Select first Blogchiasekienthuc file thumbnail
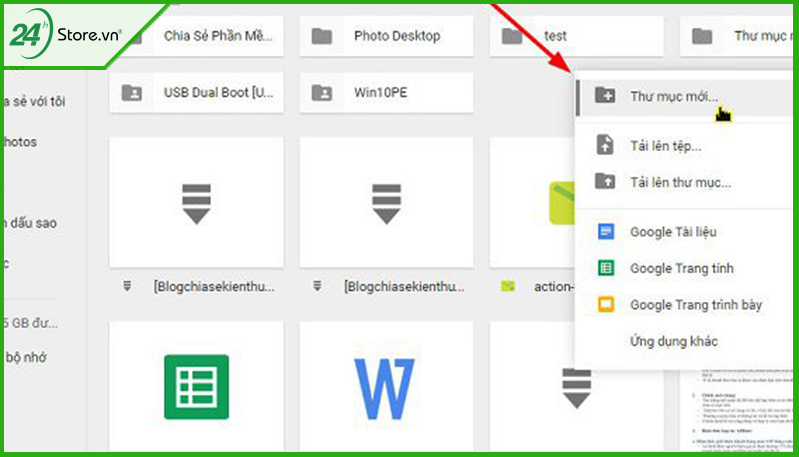799x457 pixels. pyautogui.click(x=197, y=203)
